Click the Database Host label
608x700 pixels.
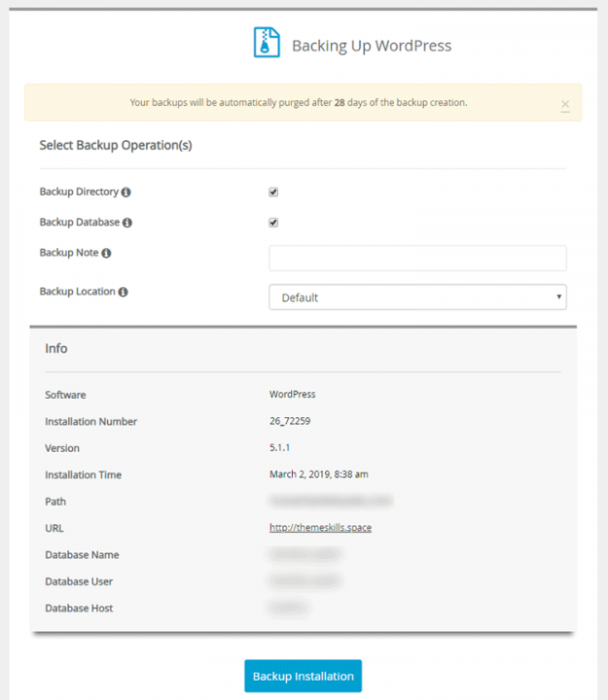79,609
